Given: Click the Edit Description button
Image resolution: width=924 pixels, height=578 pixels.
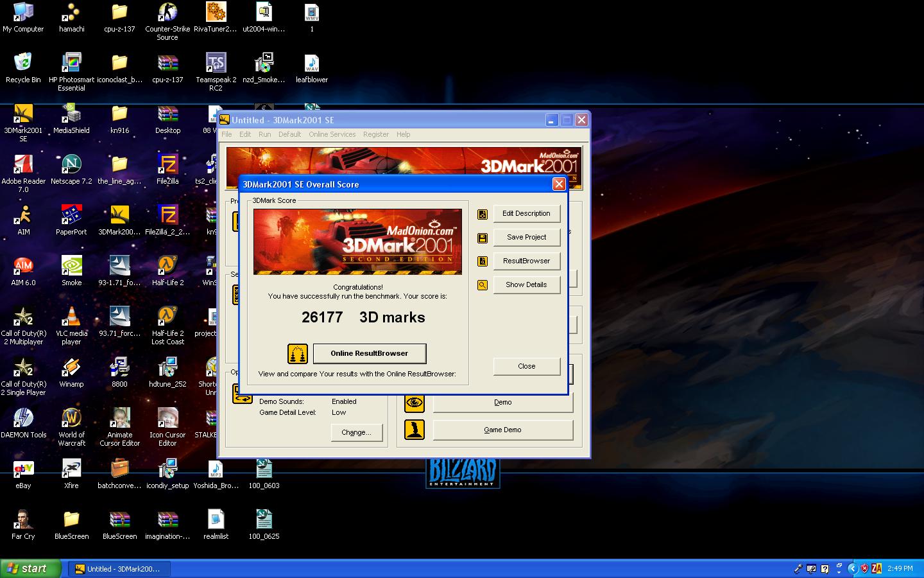Looking at the screenshot, I should (526, 213).
